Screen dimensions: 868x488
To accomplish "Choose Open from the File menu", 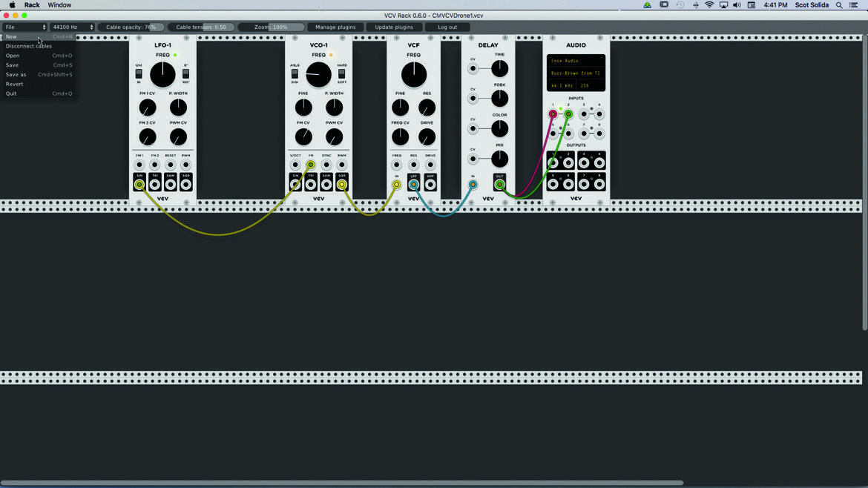I will (x=39, y=56).
